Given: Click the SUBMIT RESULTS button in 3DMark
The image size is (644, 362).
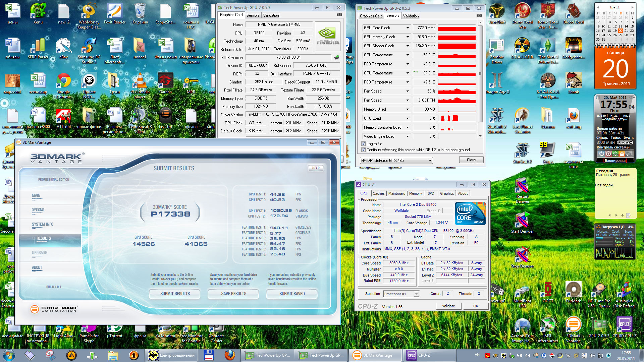Looking at the screenshot, I should pyautogui.click(x=175, y=294).
